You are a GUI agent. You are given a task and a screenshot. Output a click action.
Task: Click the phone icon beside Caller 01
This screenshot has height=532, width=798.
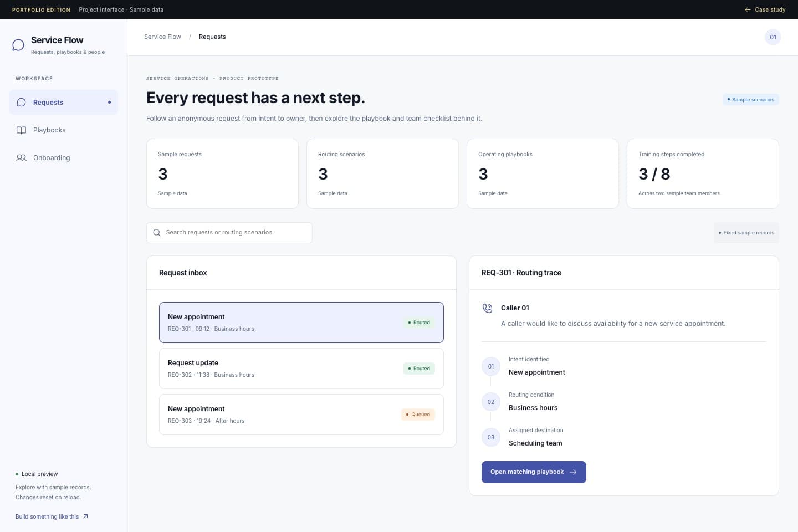point(488,308)
